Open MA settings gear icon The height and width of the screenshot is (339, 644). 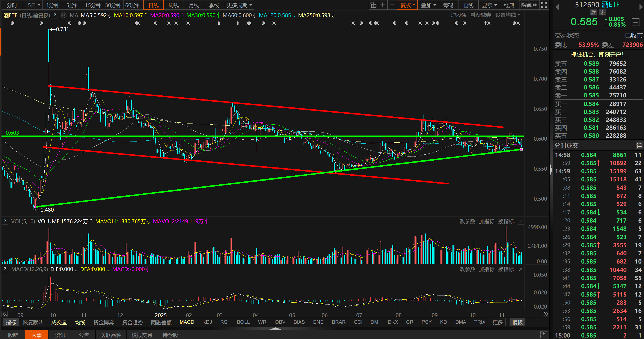[63, 15]
